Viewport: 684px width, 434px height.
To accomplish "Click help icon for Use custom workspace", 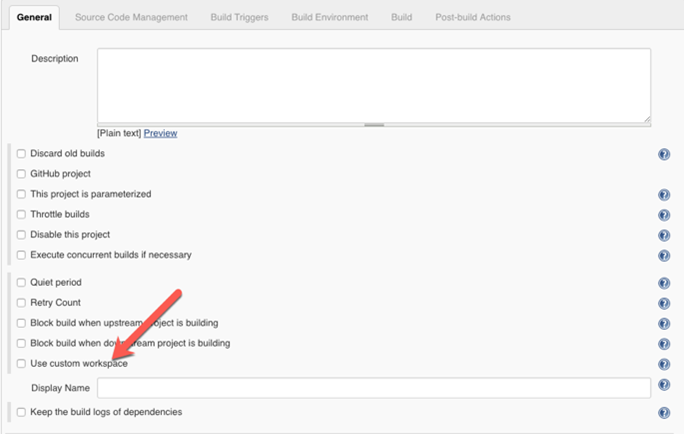I will (x=664, y=364).
